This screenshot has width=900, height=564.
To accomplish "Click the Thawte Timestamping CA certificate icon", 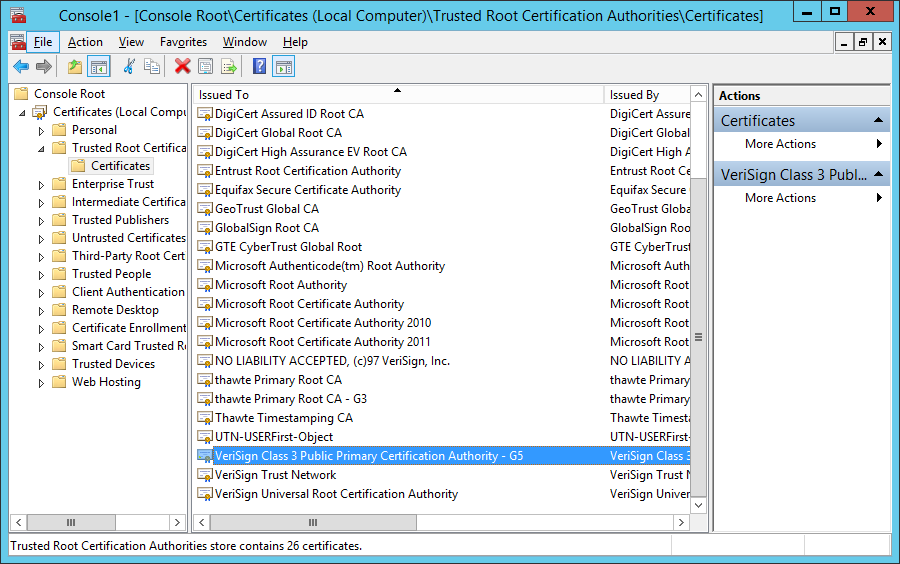I will pyautogui.click(x=205, y=418).
